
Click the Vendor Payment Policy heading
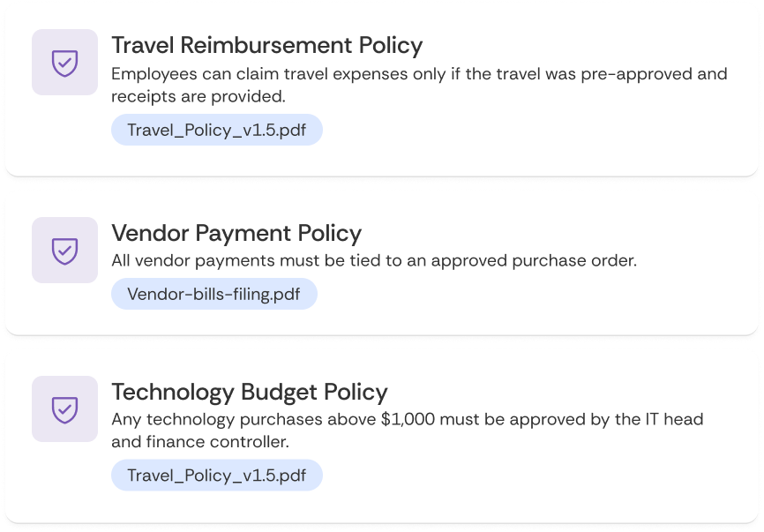point(236,234)
